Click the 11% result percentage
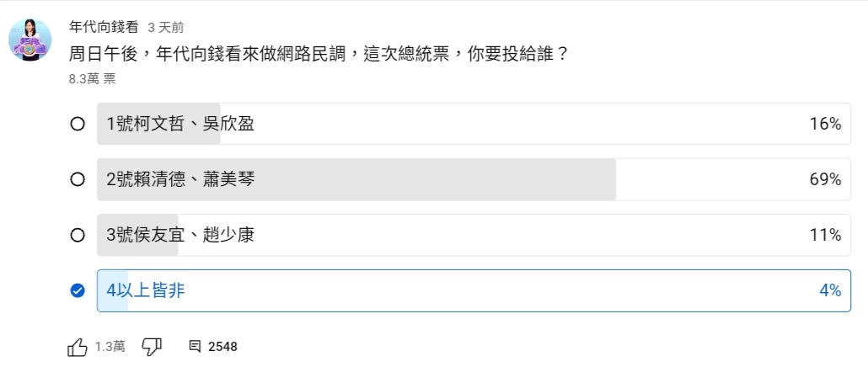Image resolution: width=868 pixels, height=367 pixels. (825, 235)
